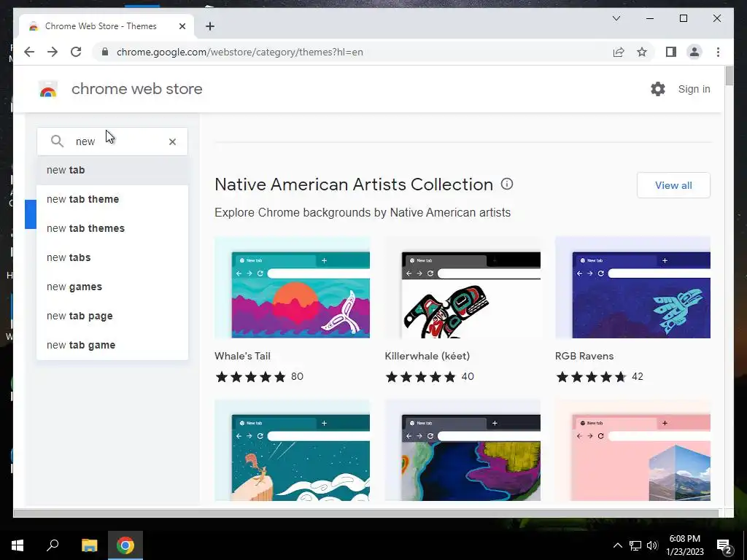Open volume control tray icon
747x560 pixels.
[652, 545]
